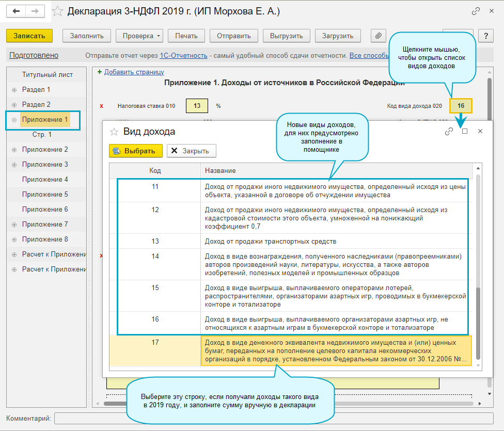Screen dimensions: 504x431
Task: Click the Закрыть button in dialog
Action: (191, 151)
